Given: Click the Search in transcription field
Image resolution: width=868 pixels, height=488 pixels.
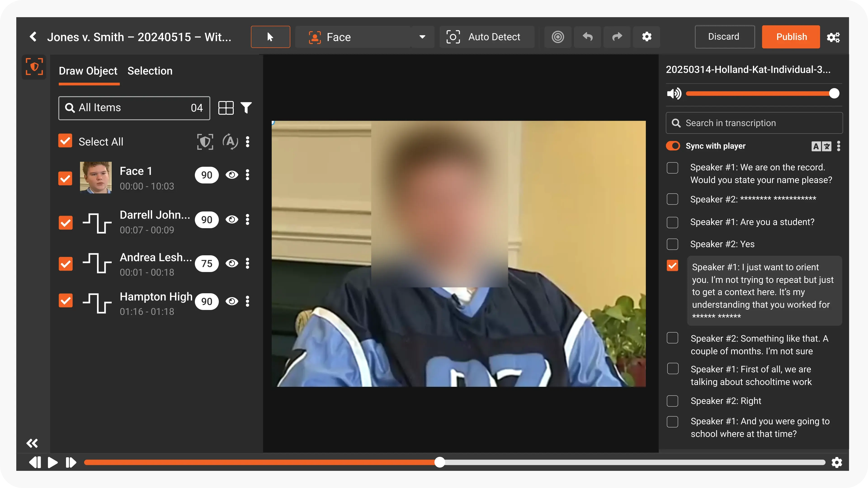Looking at the screenshot, I should pyautogui.click(x=754, y=123).
